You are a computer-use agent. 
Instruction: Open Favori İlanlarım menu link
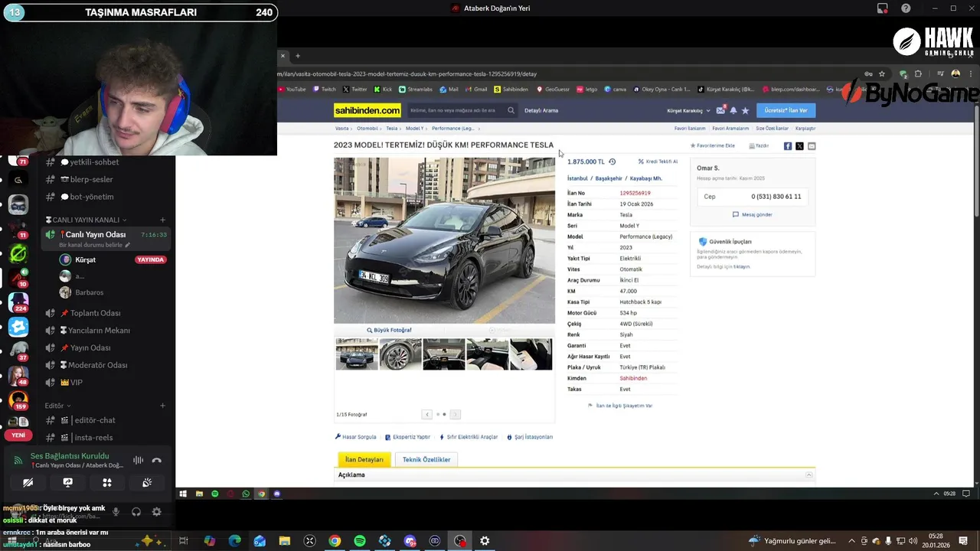(x=690, y=129)
